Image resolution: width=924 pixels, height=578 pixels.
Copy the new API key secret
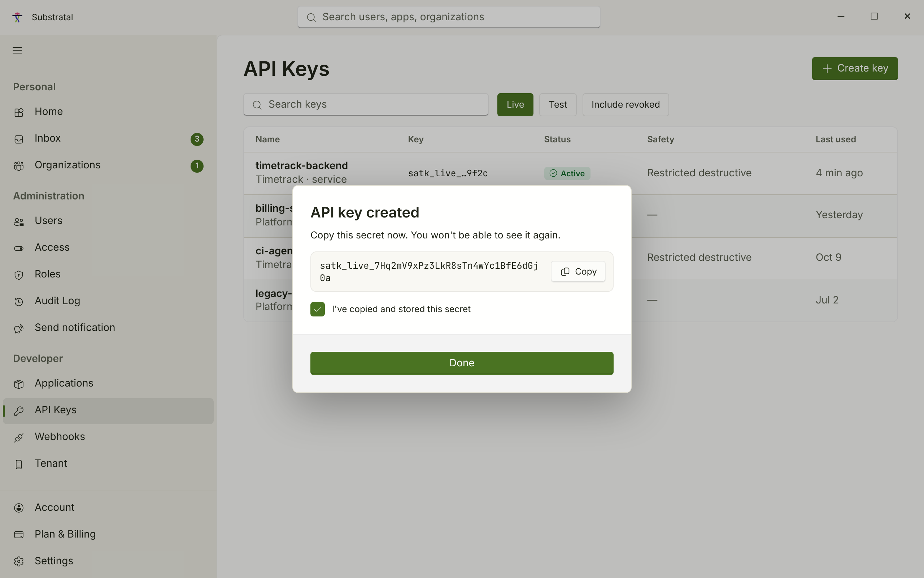pyautogui.click(x=578, y=271)
